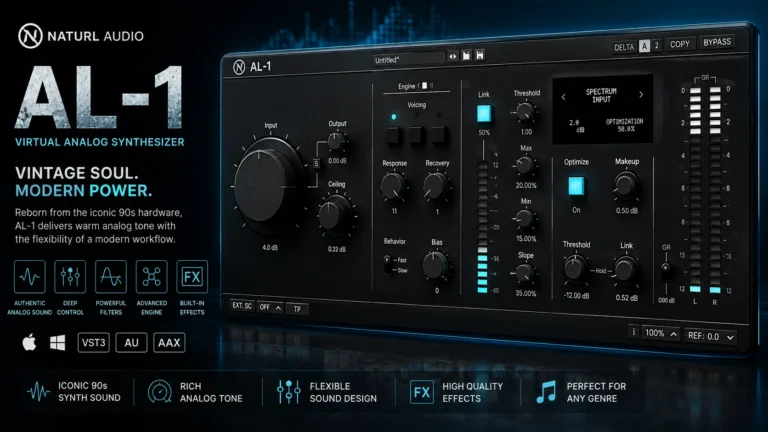Click the VST3 format badge

93,343
